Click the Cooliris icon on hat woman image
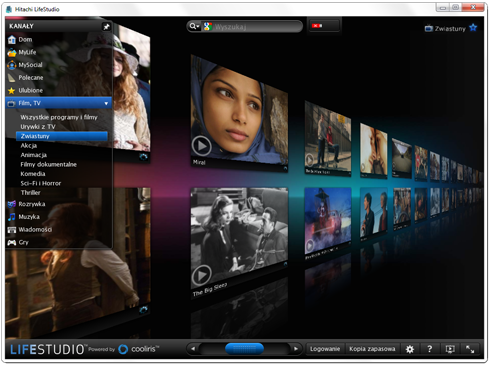 (143, 157)
